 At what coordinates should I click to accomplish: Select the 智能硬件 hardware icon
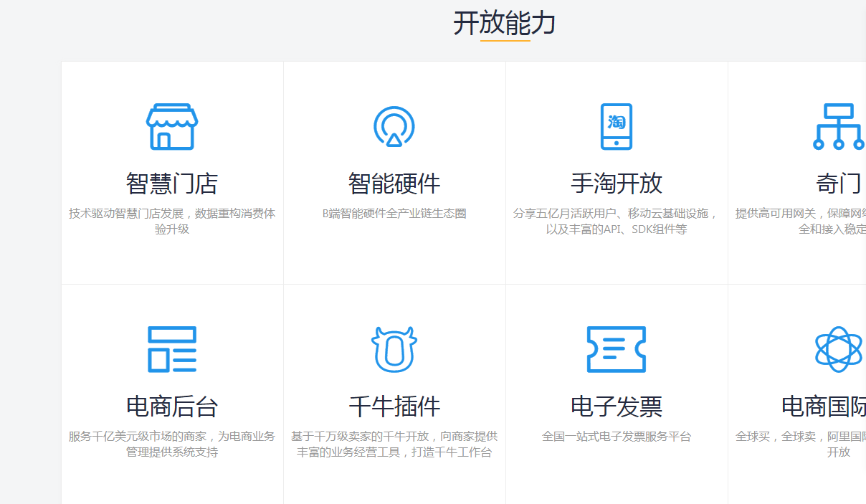tap(394, 126)
